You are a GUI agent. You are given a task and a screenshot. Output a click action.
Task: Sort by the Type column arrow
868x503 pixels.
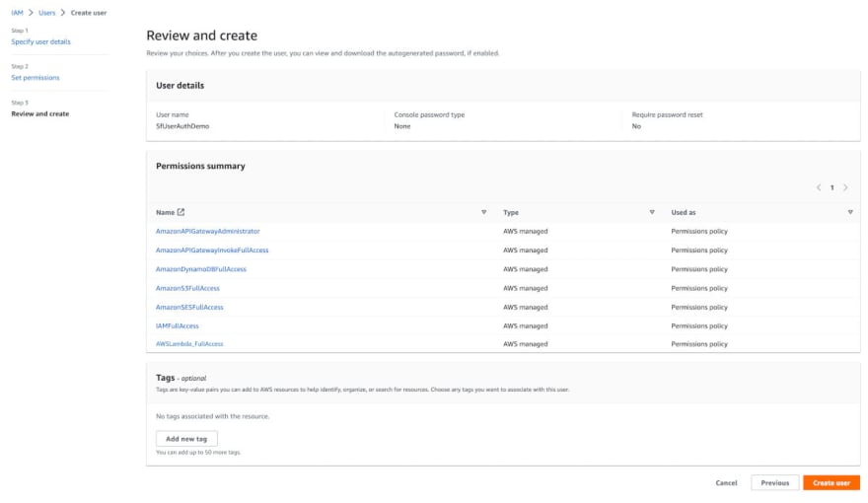tap(652, 212)
